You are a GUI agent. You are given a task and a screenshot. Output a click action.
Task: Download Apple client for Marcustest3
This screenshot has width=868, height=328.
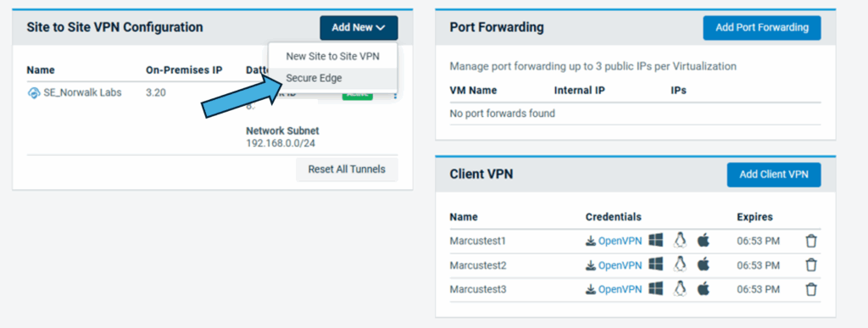(x=703, y=289)
